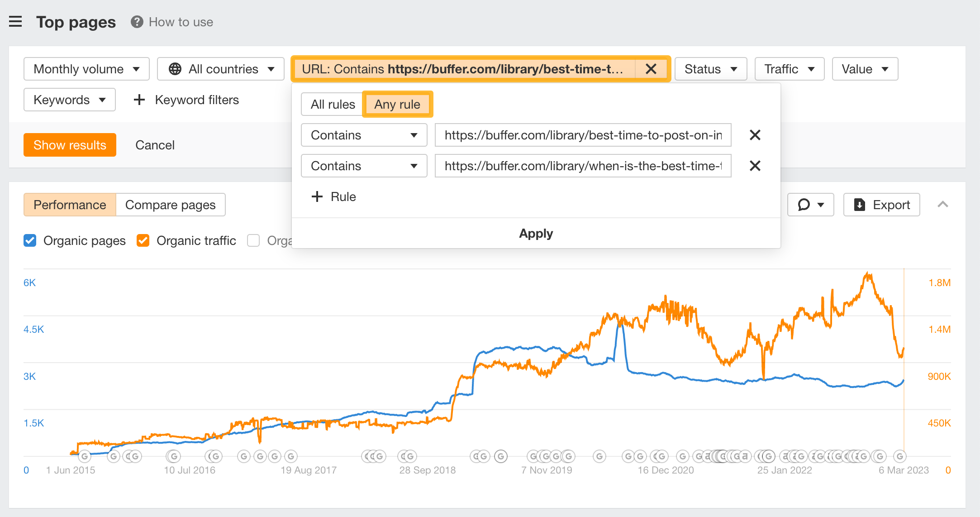Add a new rule with plus Rule

click(334, 196)
